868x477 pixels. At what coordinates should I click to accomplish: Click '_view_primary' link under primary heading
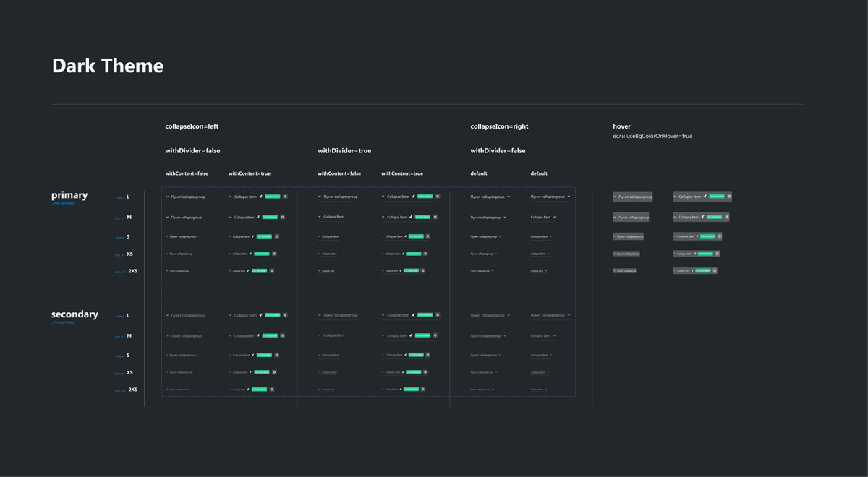[x=62, y=203]
